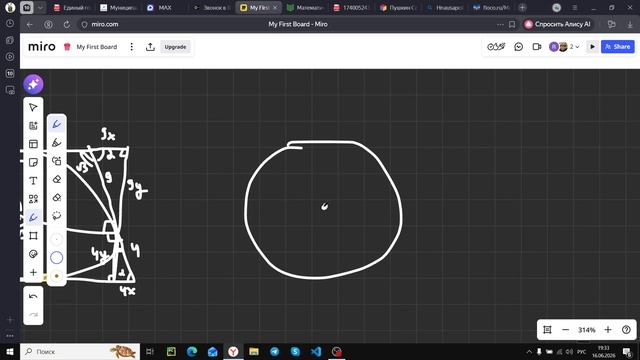Open more tools with plus icon

click(x=33, y=272)
